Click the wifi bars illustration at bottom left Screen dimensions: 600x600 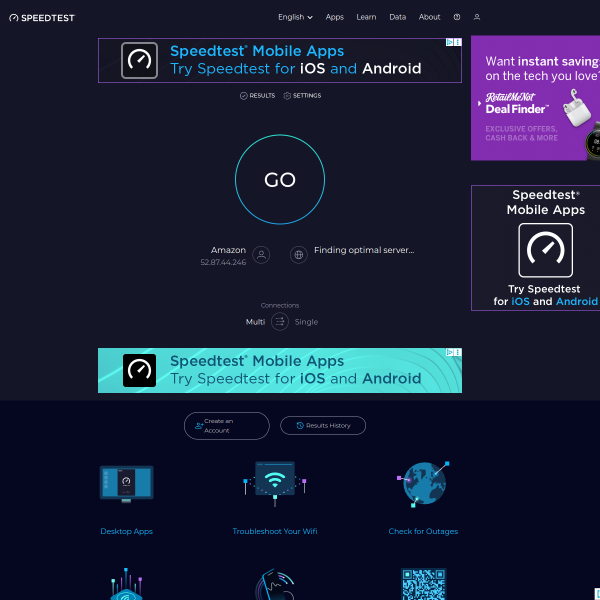point(127,584)
